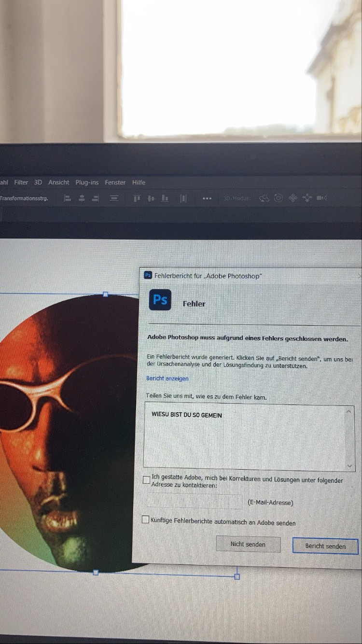
Task: Click the Nicht senden button
Action: coord(248,544)
